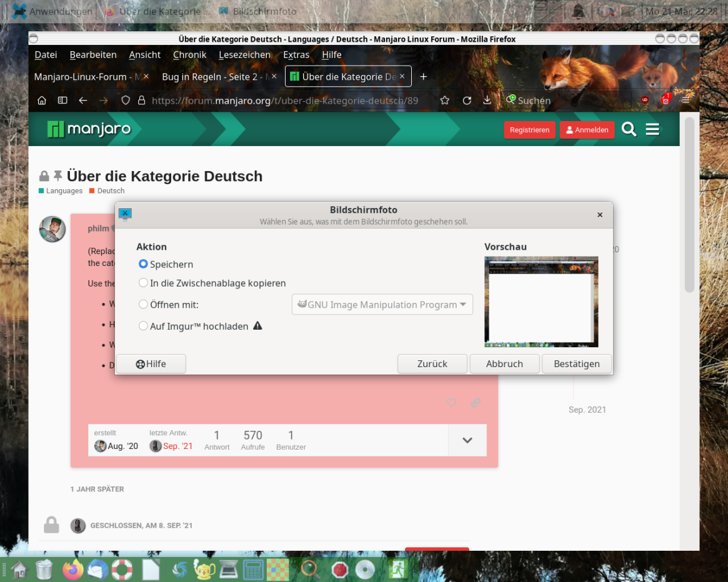Click the Firefox home icon
Screen dimensions: 728x582
42,101
